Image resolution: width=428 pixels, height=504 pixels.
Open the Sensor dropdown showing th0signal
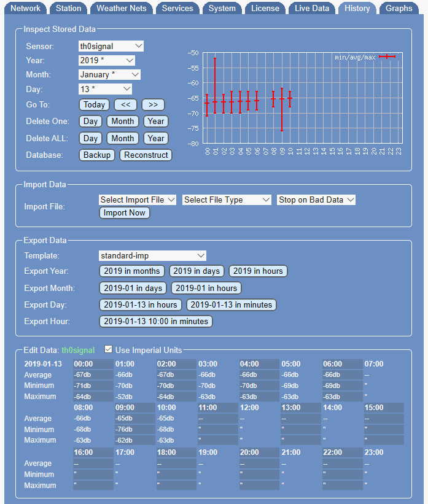pos(111,46)
